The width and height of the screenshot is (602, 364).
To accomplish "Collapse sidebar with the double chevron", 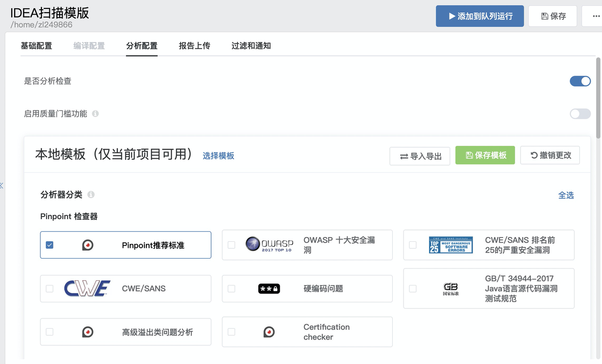I will (1, 185).
